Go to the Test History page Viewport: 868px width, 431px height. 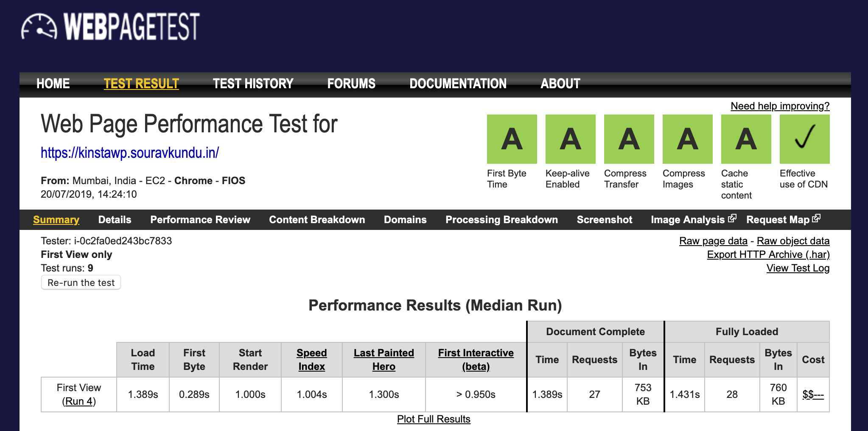pos(253,84)
